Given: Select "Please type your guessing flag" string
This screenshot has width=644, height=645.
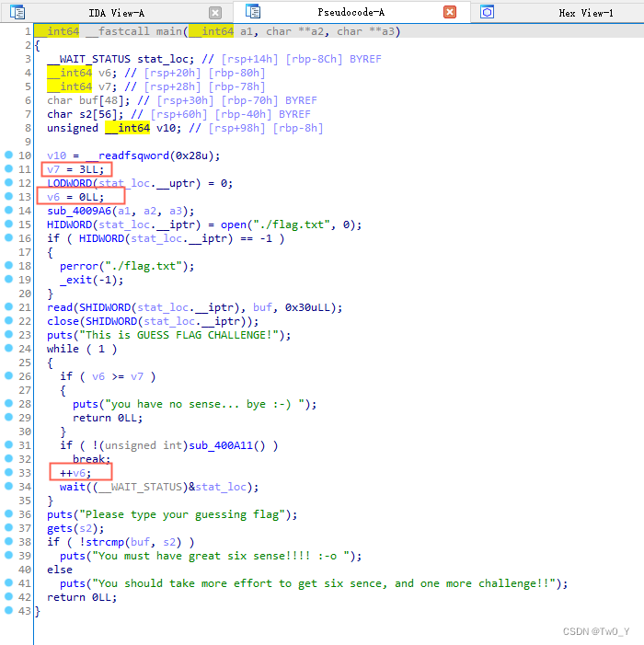Looking at the screenshot, I should 182,514.
